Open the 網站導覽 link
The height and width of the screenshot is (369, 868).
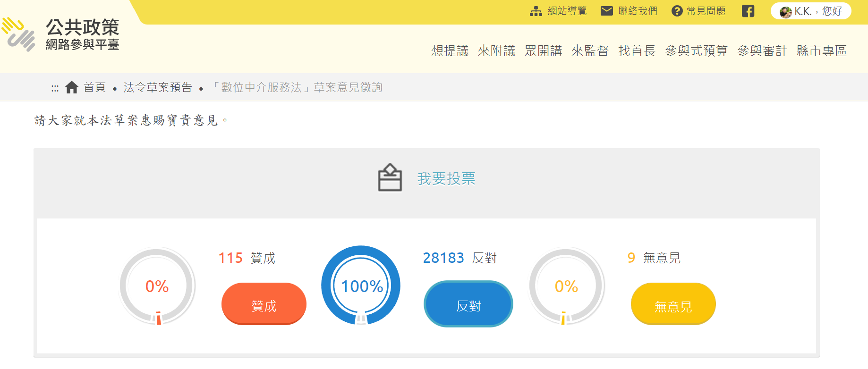tap(567, 11)
